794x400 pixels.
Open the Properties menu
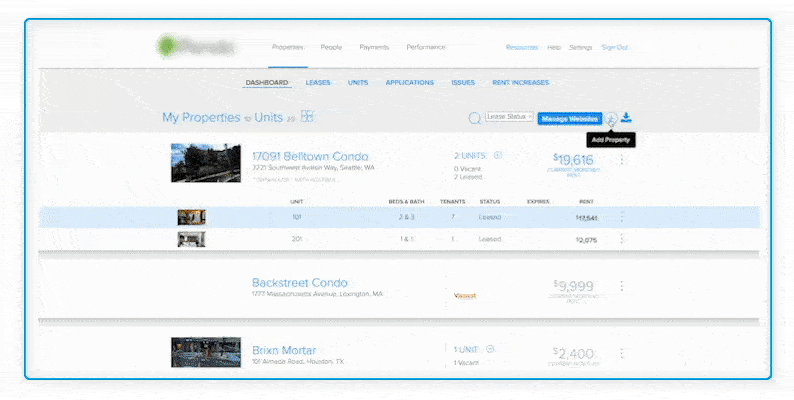287,47
